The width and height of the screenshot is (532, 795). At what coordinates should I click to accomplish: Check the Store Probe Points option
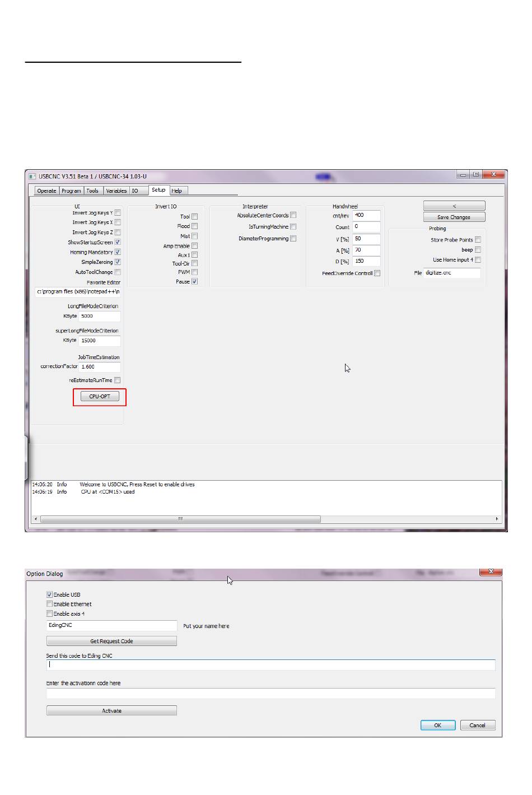point(478,240)
